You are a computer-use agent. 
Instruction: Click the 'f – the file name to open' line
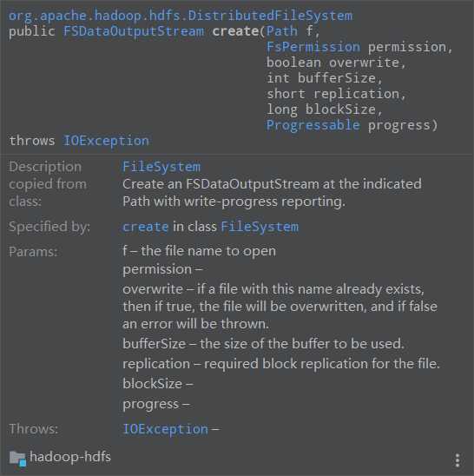[x=199, y=251]
